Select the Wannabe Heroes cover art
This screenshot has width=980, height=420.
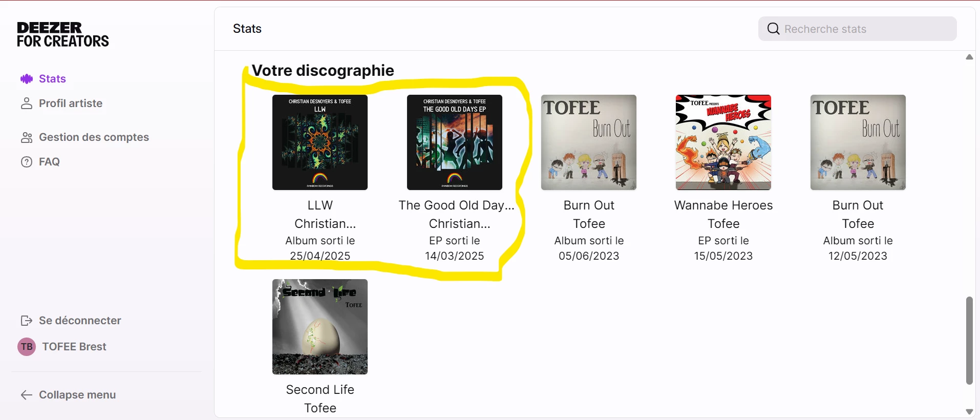pyautogui.click(x=723, y=142)
